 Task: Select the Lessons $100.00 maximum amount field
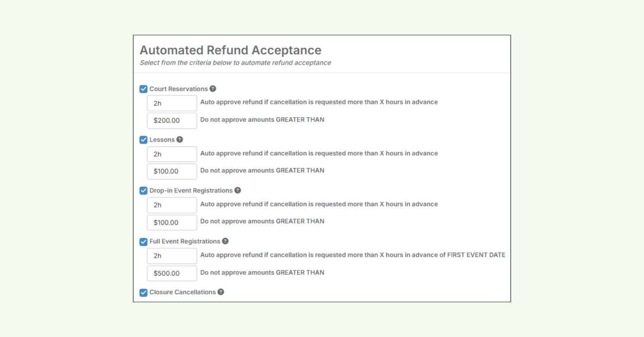(172, 171)
